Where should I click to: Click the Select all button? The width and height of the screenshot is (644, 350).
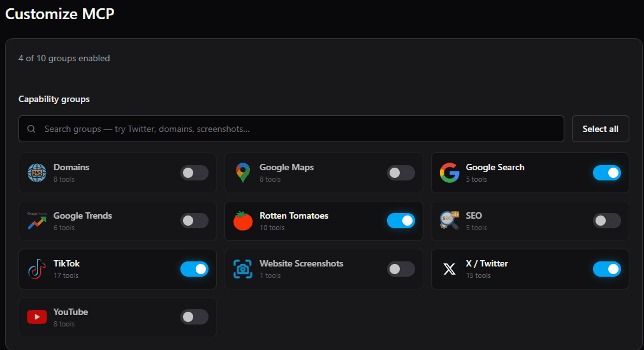[600, 129]
